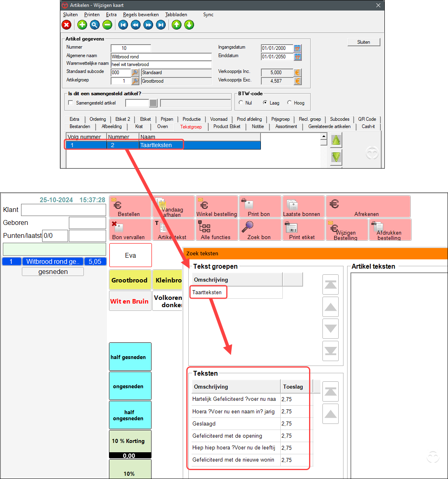The width and height of the screenshot is (448, 479).
Task: Open the Tabbladen menu
Action: [x=176, y=15]
